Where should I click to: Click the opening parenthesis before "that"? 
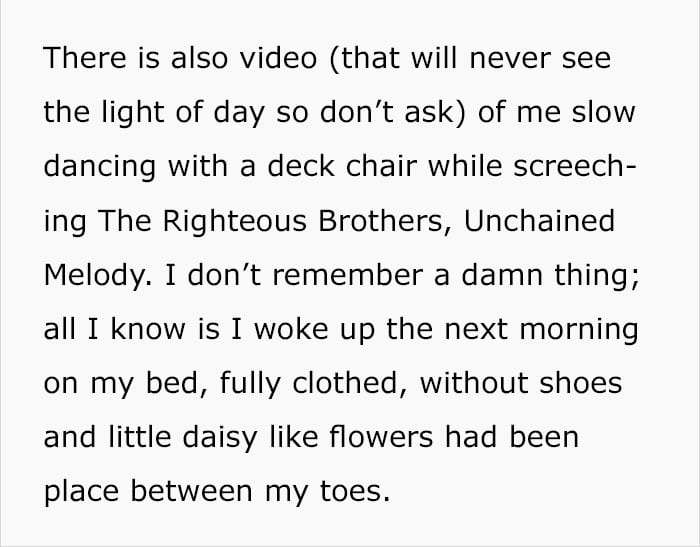click(x=334, y=59)
